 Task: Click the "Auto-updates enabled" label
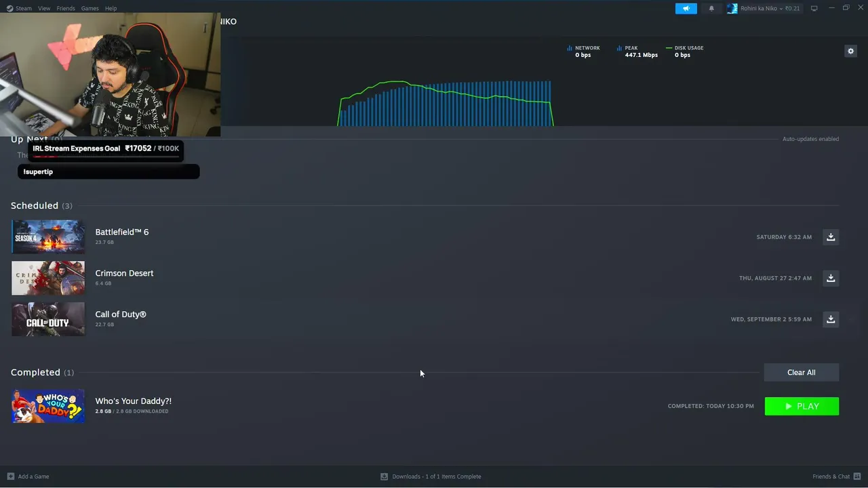pos(810,139)
